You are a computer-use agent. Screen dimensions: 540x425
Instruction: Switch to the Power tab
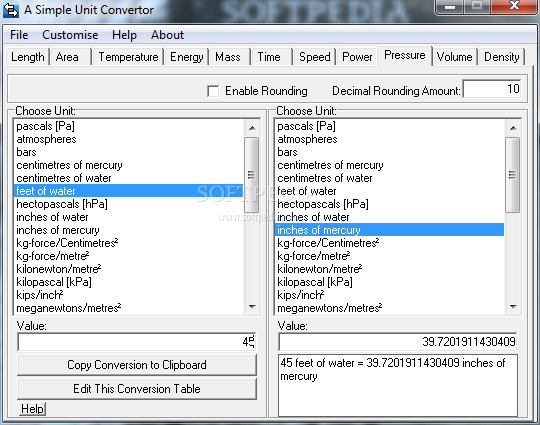tap(357, 57)
